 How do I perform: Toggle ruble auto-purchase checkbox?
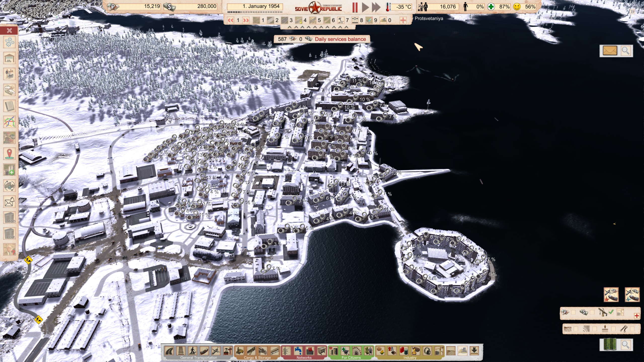(x=573, y=312)
